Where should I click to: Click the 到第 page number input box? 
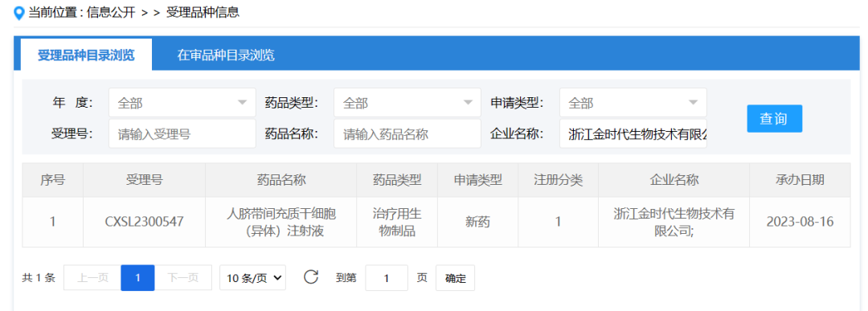coord(387,278)
